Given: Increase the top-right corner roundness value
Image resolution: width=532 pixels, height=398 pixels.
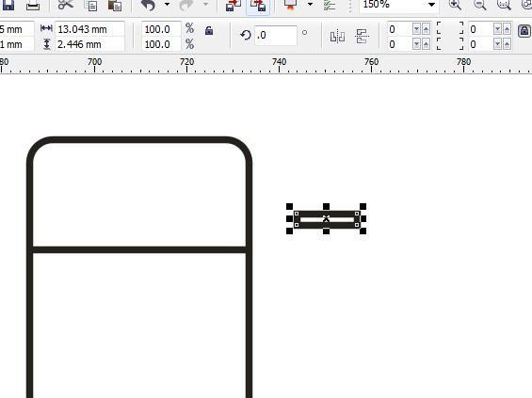Looking at the screenshot, I should point(507,29).
